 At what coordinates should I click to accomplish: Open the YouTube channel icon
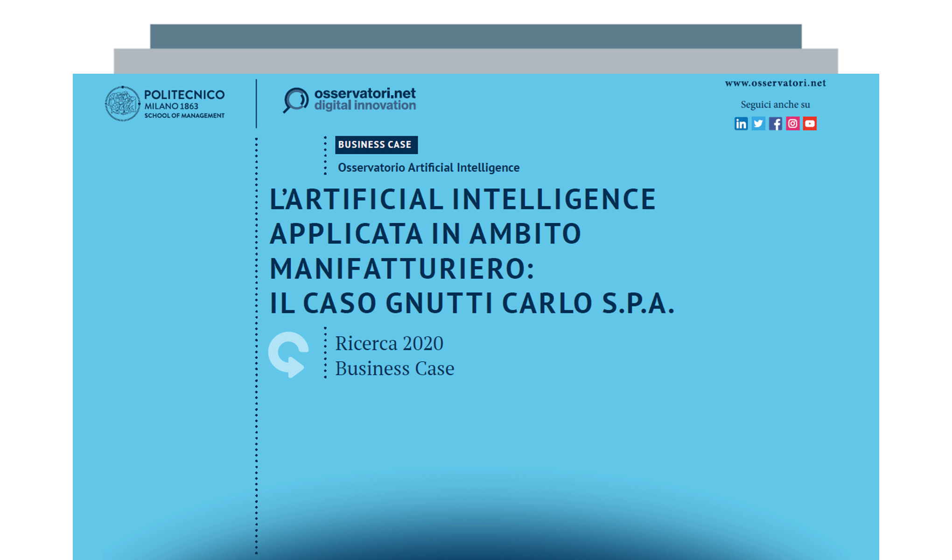(810, 124)
